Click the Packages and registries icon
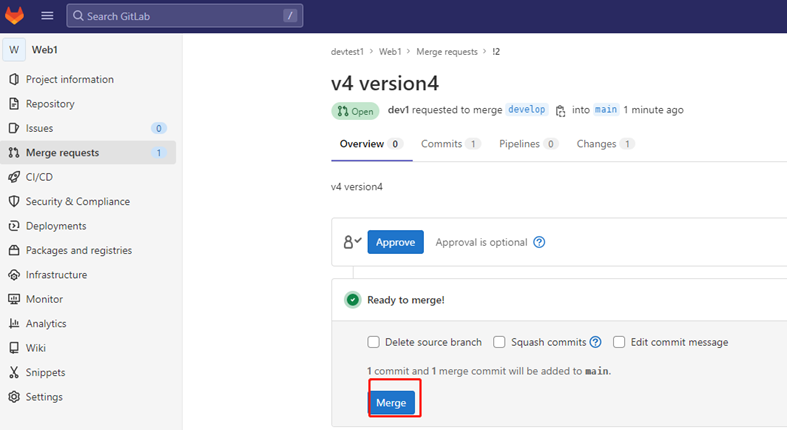The width and height of the screenshot is (787, 430). click(14, 250)
